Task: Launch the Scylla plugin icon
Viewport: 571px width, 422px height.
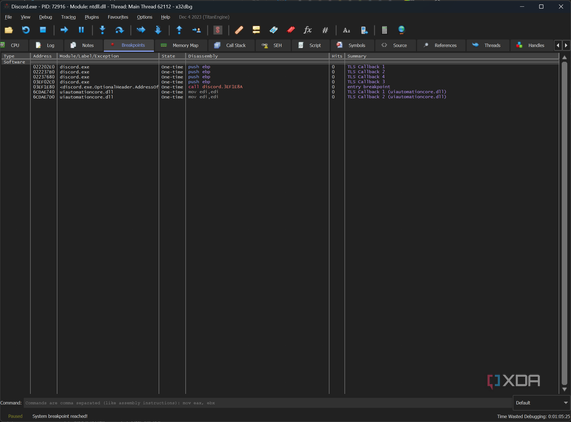Action: pyautogui.click(x=218, y=30)
